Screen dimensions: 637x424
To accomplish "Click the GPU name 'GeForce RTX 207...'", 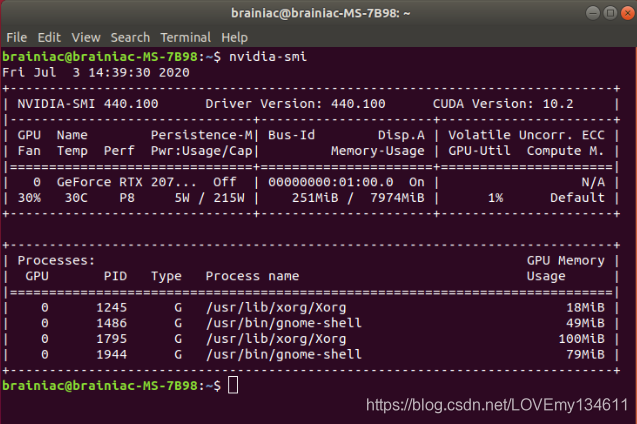I will coord(126,182).
